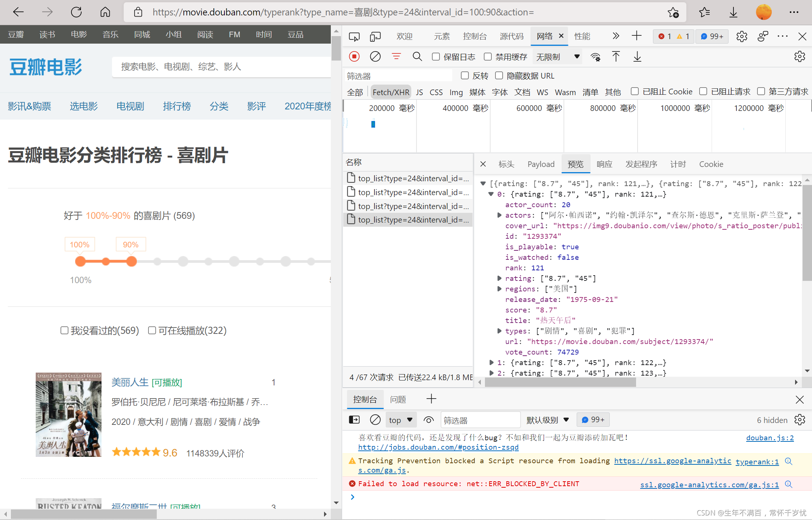Expand the regions array
812x520 pixels.
[x=499, y=289]
